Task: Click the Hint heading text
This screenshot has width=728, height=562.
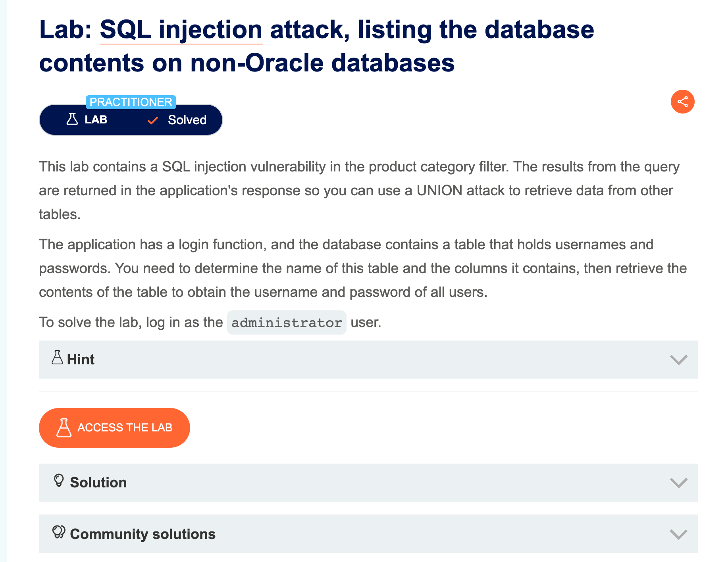Action: click(81, 360)
